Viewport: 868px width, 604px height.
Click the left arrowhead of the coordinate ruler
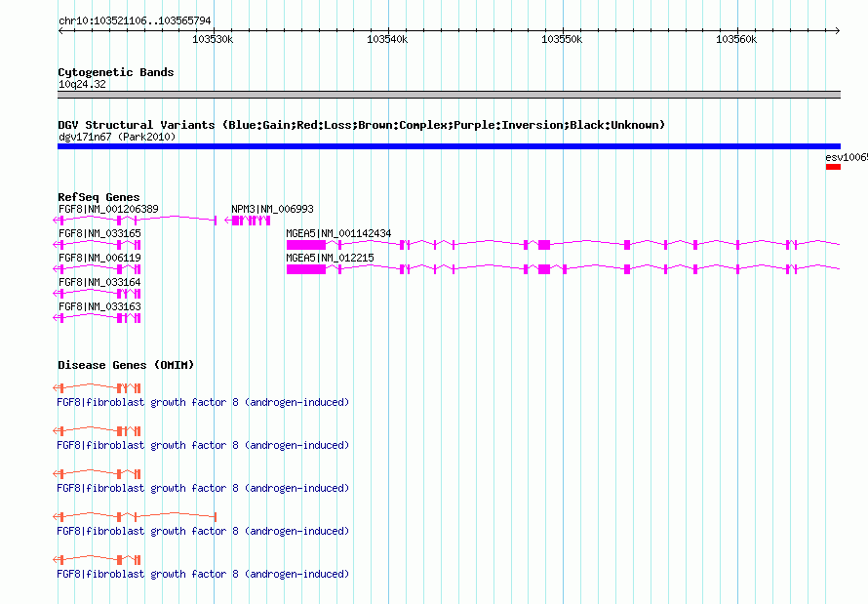(x=60, y=30)
